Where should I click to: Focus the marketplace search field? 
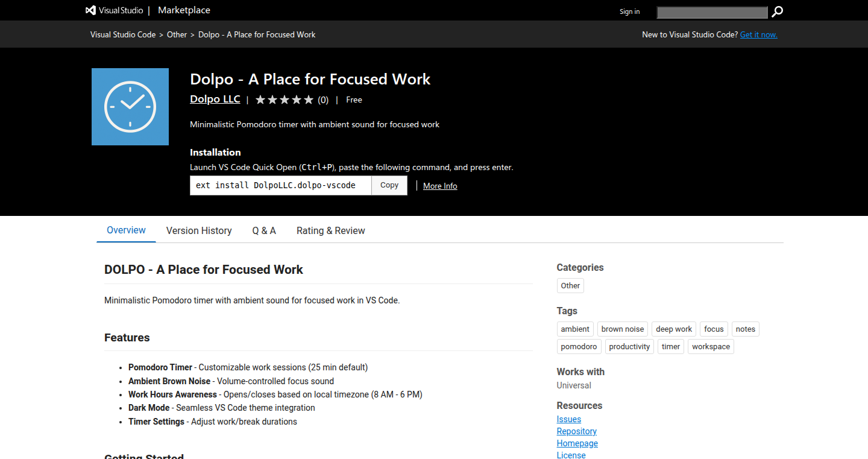click(712, 12)
